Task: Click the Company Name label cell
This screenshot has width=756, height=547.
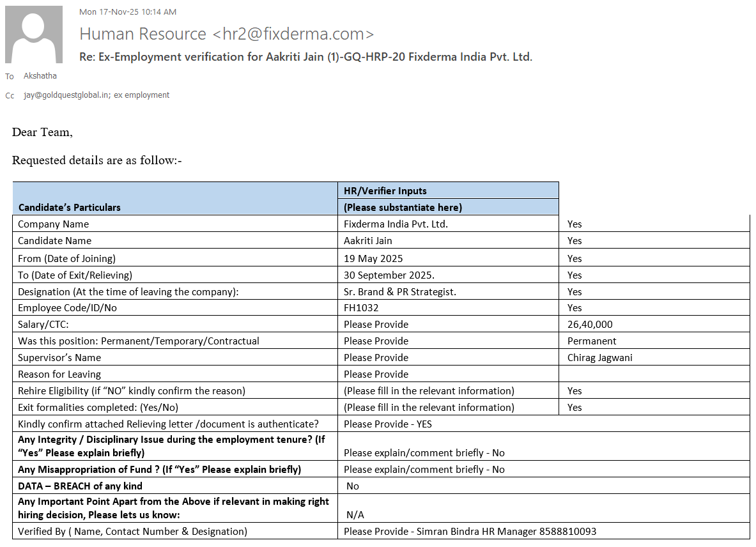Action: point(175,224)
